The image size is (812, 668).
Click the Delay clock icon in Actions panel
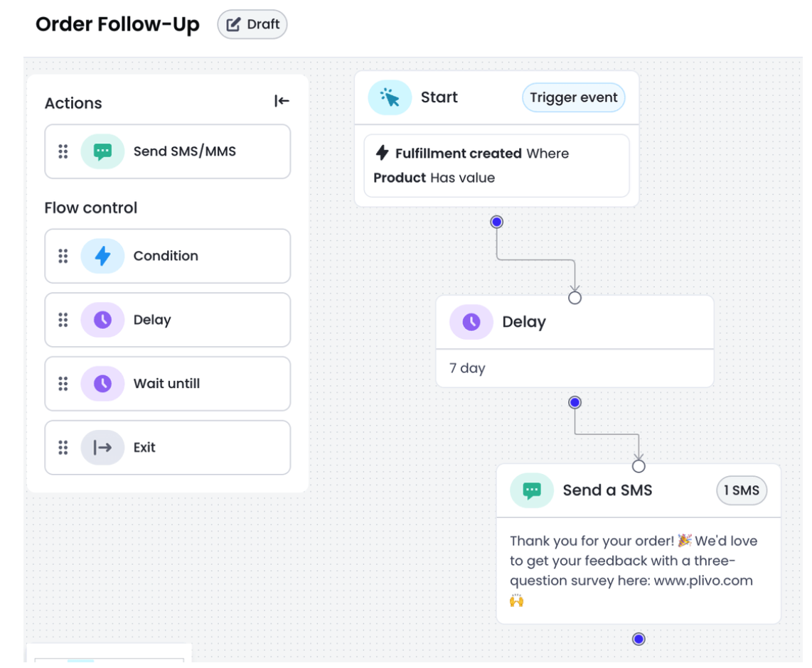[x=102, y=320]
